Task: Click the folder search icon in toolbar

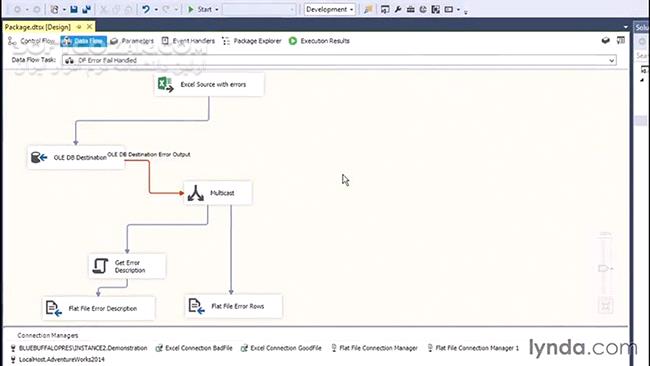Action: click(x=368, y=9)
